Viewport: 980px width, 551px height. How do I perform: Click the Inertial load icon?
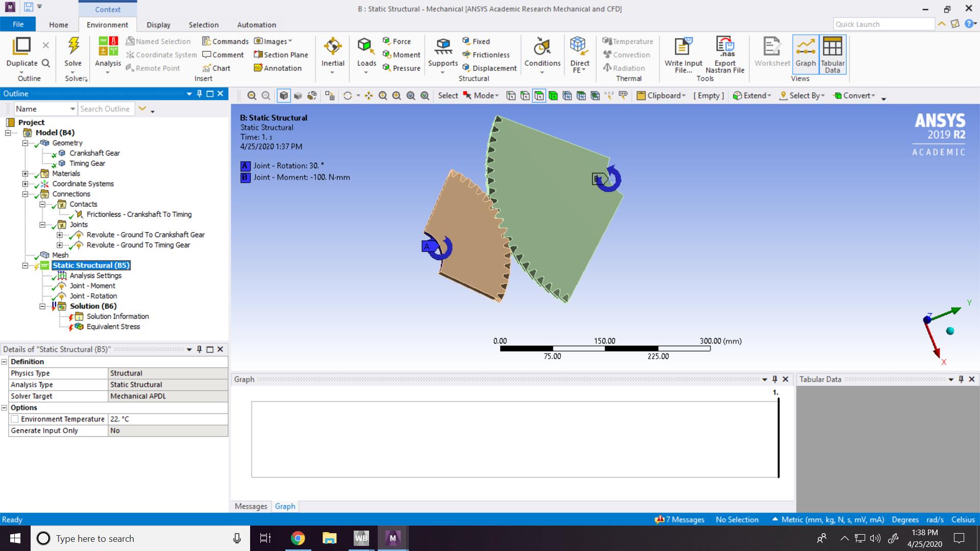pyautogui.click(x=332, y=53)
